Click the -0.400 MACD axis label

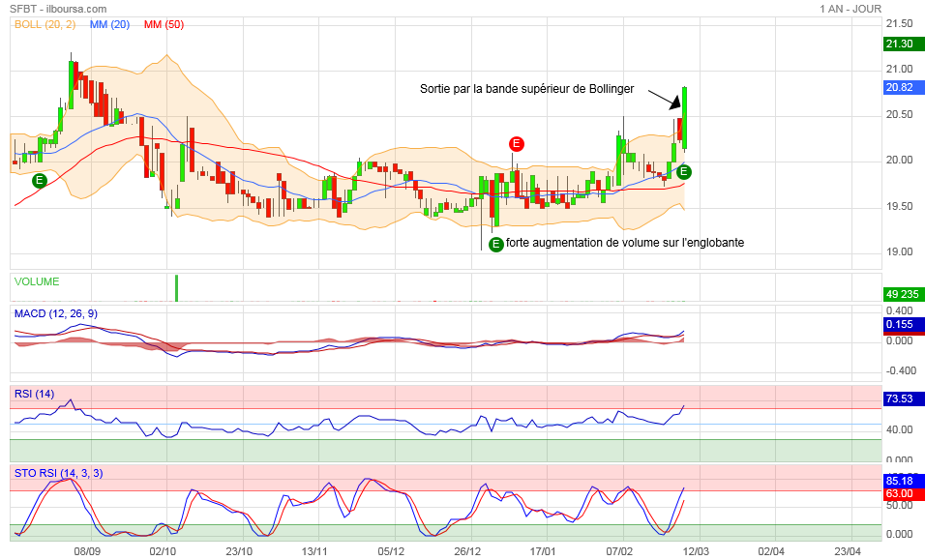[x=902, y=370]
